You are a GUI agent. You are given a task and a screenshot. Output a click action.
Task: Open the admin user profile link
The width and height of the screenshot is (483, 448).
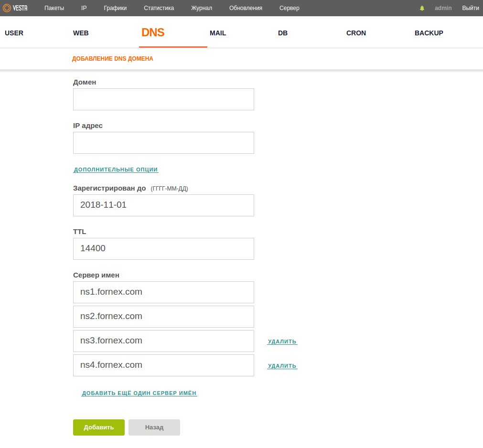point(443,8)
